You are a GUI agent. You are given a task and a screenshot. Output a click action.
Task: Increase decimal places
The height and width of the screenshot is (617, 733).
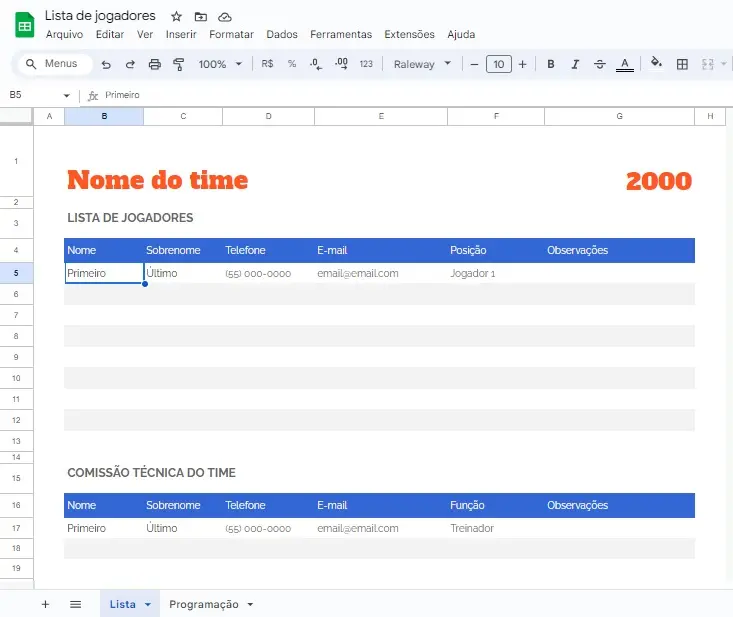pos(341,64)
